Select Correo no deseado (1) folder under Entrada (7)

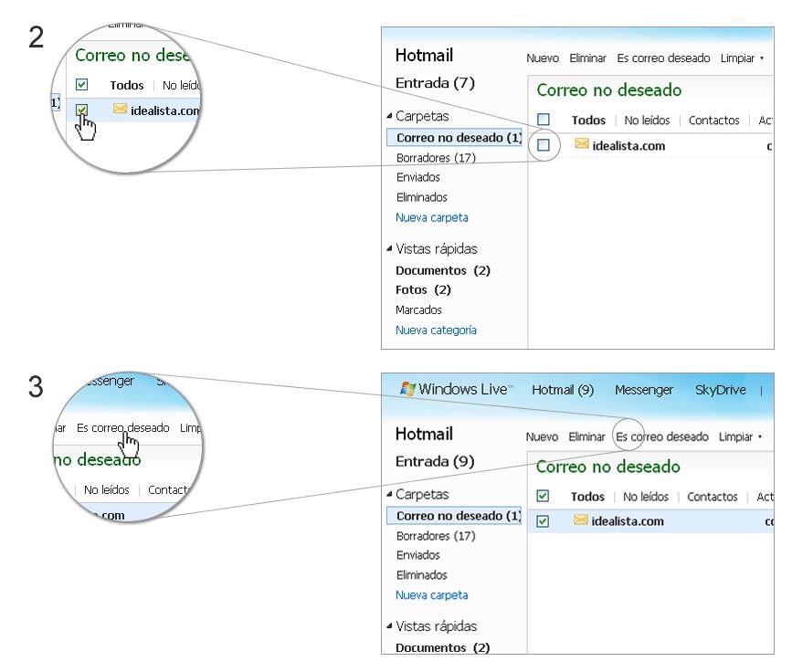click(x=454, y=137)
